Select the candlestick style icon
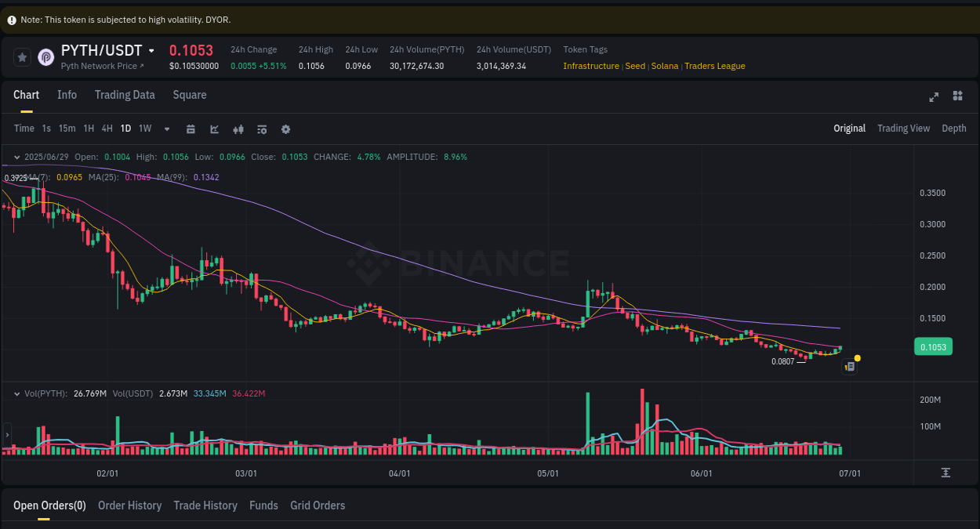This screenshot has height=529, width=980. click(238, 129)
